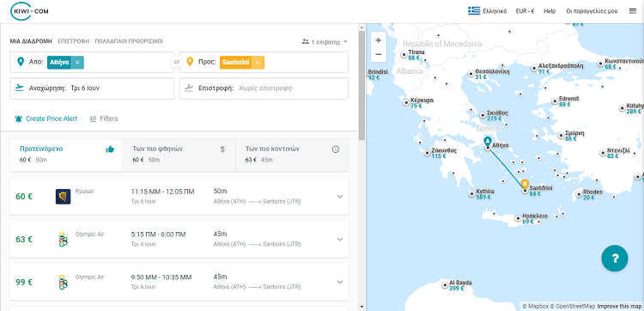Select the Θεσσαλονίκη 31 € map point

coord(471,74)
